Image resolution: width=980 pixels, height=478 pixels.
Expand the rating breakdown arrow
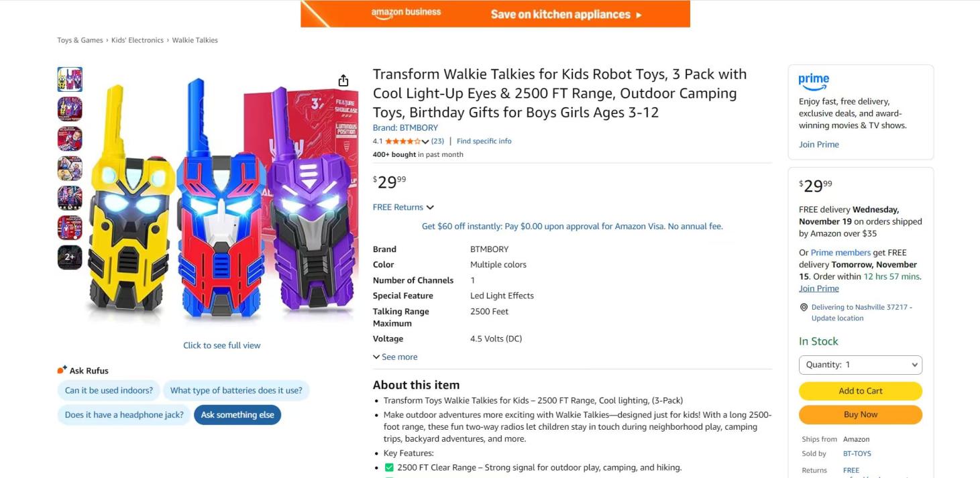pyautogui.click(x=425, y=141)
